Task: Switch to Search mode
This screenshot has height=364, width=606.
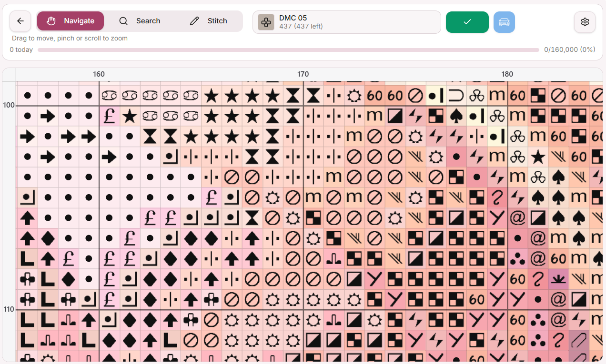Action: (x=140, y=21)
